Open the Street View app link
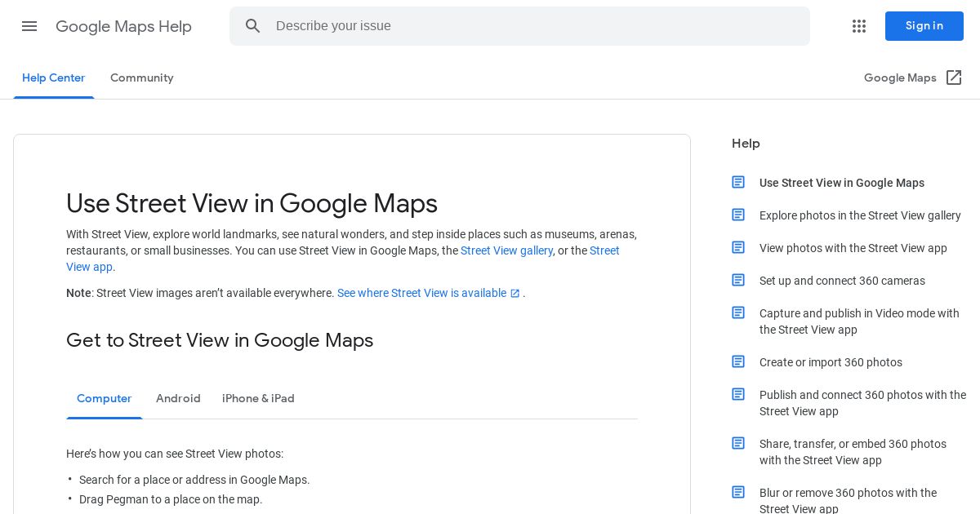This screenshot has width=980, height=514. click(604, 250)
